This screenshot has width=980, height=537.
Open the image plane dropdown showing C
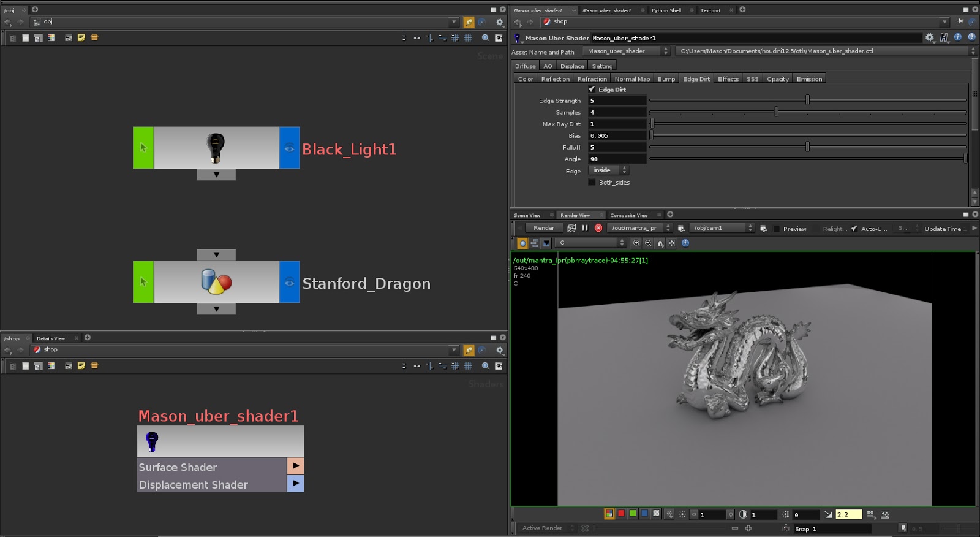(592, 243)
